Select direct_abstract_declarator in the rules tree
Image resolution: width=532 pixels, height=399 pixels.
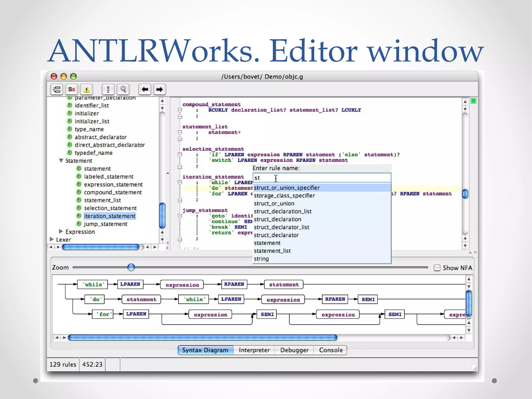coord(110,145)
